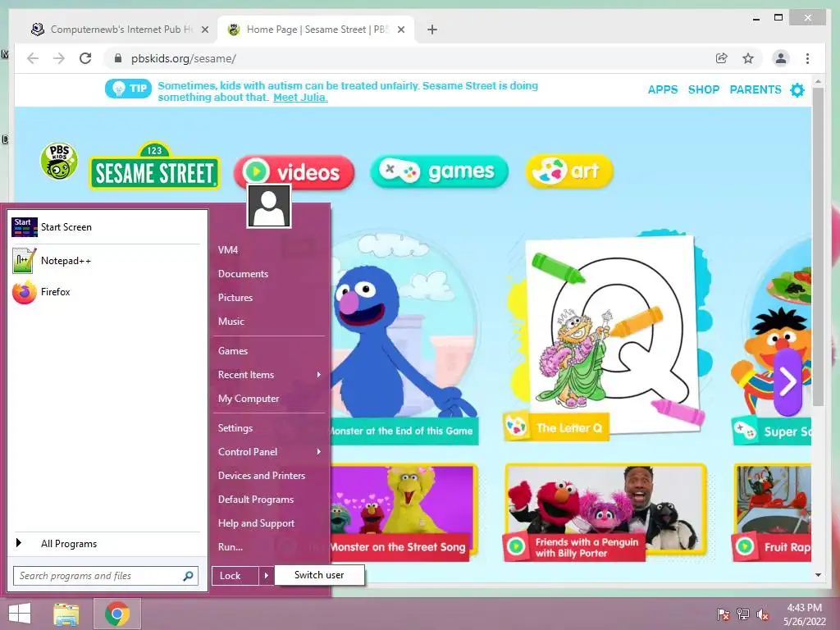This screenshot has width=840, height=630.
Task: Click the muted volume tray icon
Action: [763, 614]
